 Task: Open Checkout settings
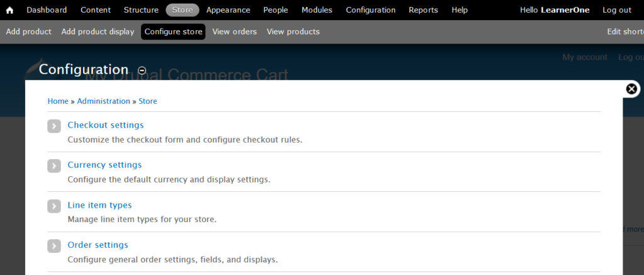coord(106,125)
